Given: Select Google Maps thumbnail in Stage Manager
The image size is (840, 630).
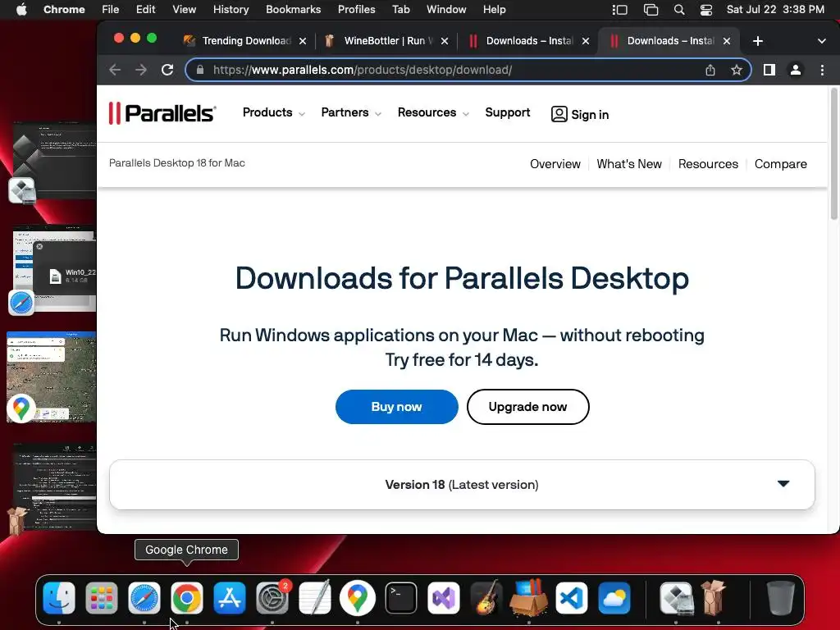Looking at the screenshot, I should pos(52,377).
